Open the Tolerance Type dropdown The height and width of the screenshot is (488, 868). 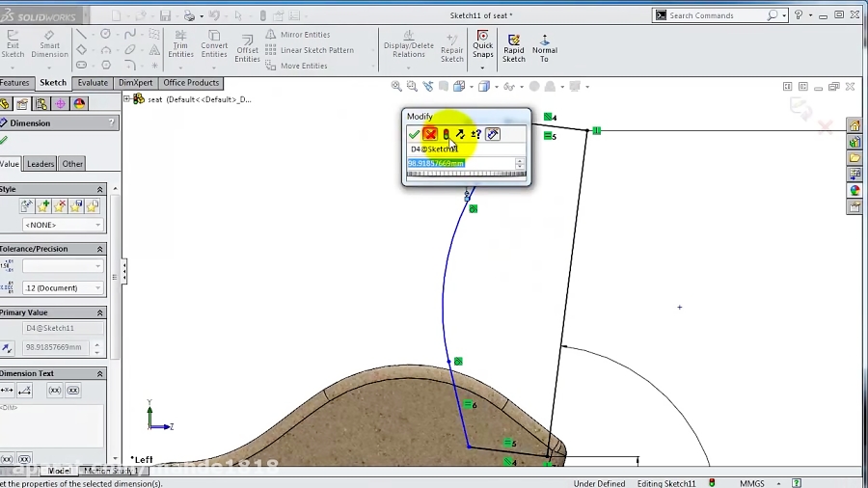pos(63,266)
